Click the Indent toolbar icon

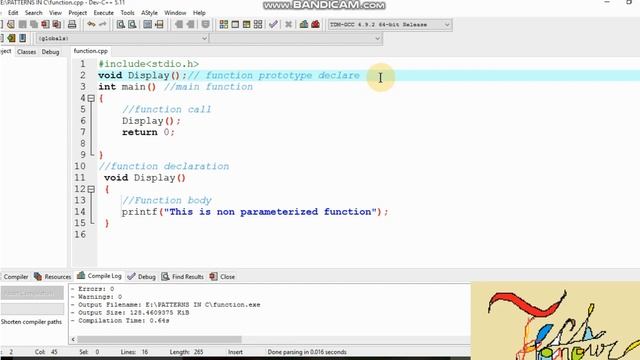(190, 24)
